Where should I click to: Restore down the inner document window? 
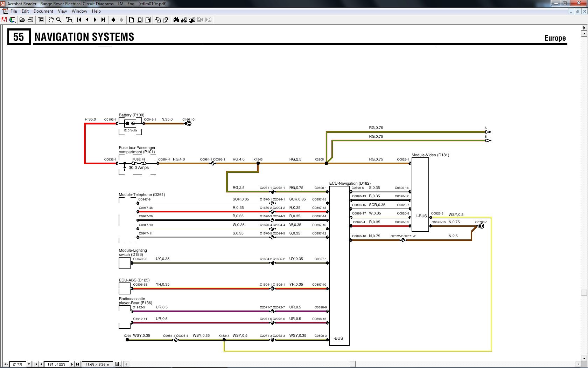tap(577, 11)
